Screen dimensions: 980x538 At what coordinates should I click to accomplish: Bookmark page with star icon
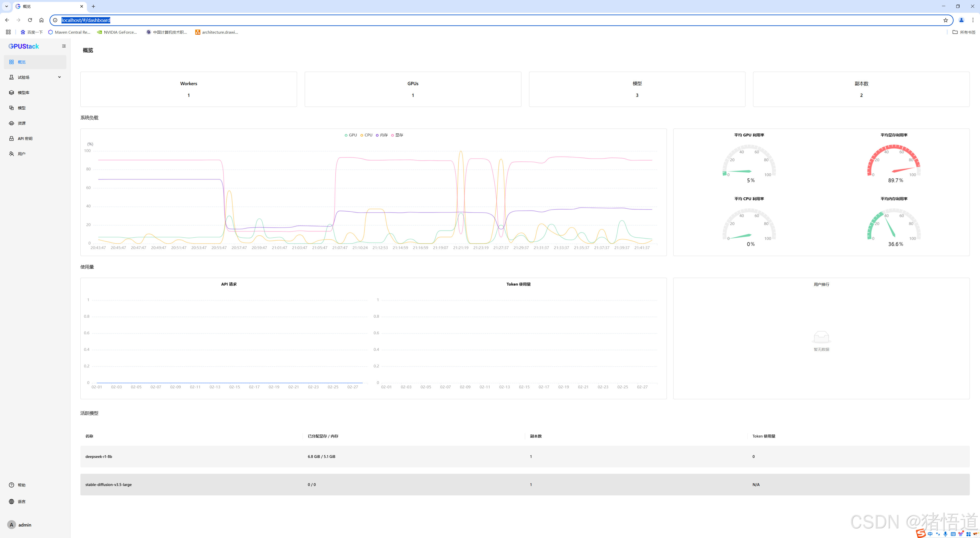click(x=945, y=20)
